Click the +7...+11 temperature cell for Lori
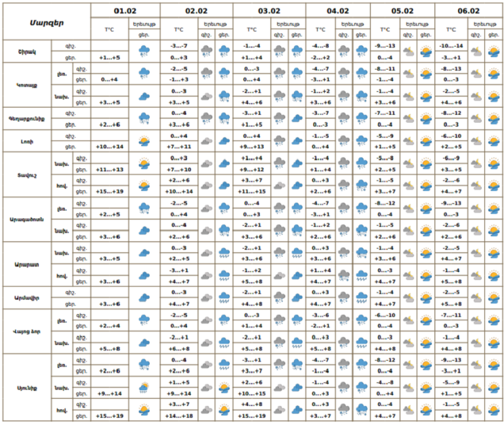504x425 pixels. point(179,146)
